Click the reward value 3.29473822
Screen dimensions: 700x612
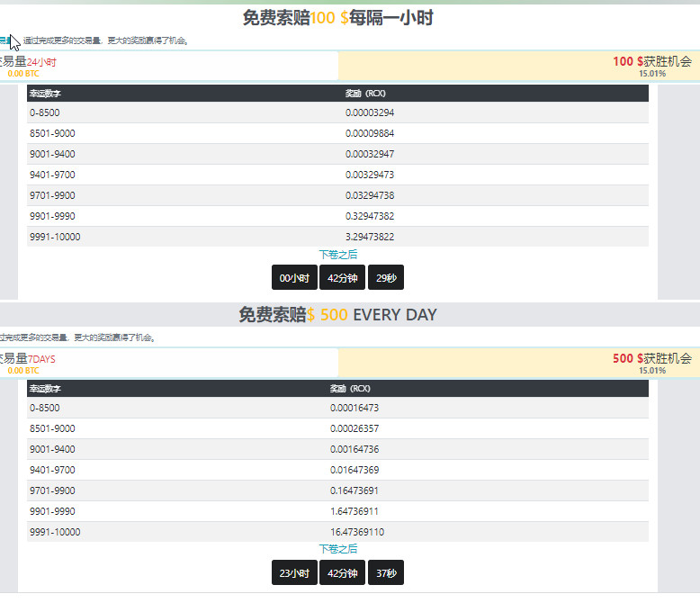[370, 238]
